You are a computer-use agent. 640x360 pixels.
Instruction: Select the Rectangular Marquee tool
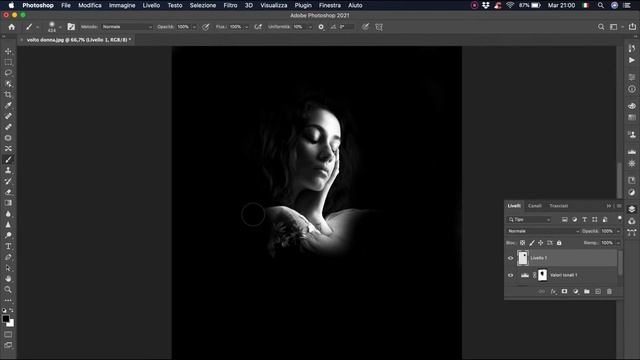[8, 62]
